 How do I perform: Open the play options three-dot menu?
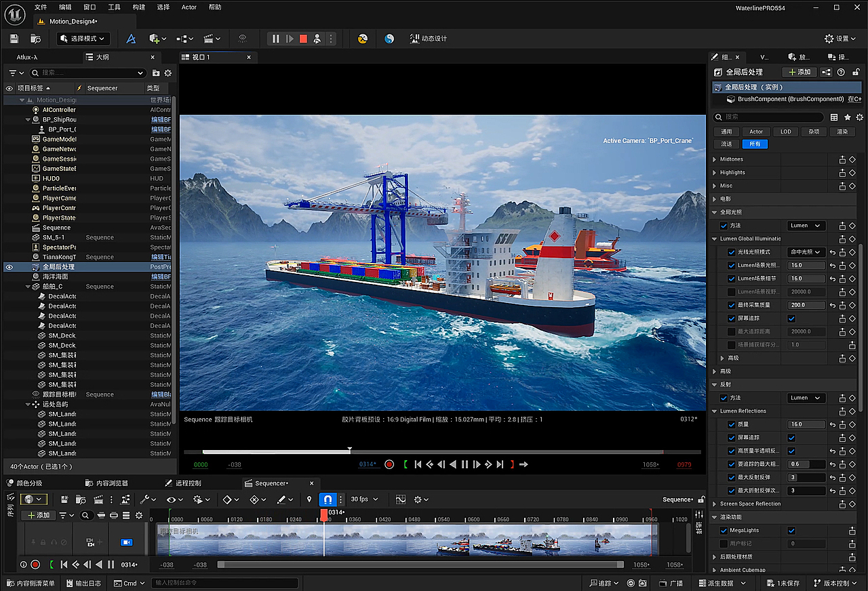331,39
